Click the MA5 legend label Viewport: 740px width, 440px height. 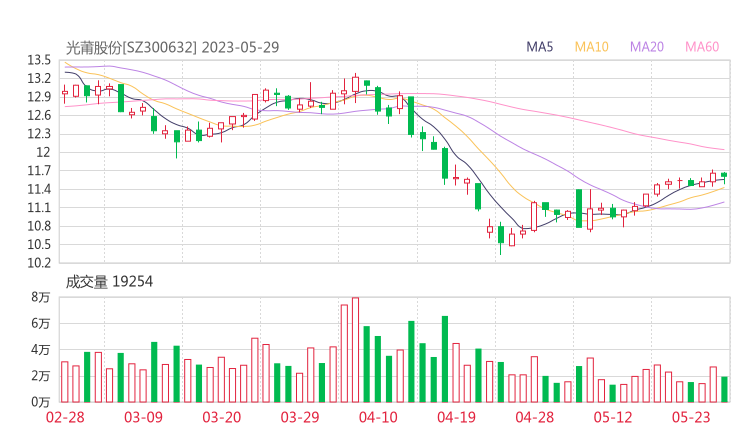(539, 47)
